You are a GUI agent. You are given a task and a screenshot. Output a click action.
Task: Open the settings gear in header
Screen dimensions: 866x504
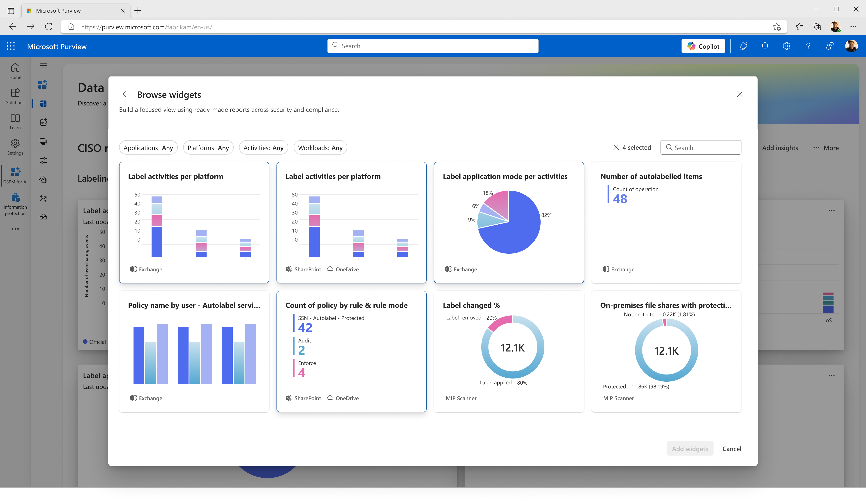coord(786,46)
